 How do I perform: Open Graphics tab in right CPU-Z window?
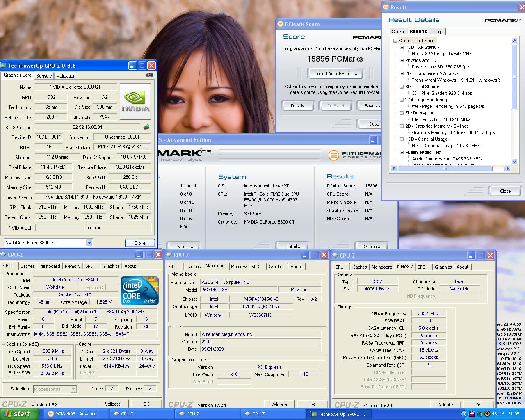click(443, 267)
